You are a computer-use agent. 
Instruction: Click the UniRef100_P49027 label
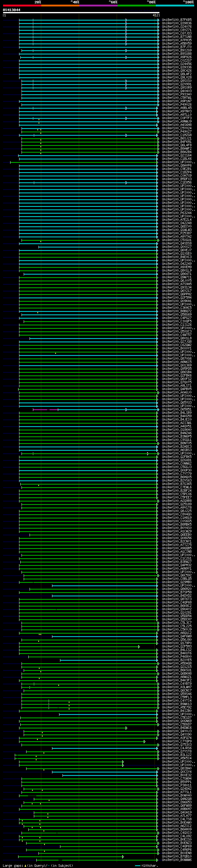[x=177, y=132]
